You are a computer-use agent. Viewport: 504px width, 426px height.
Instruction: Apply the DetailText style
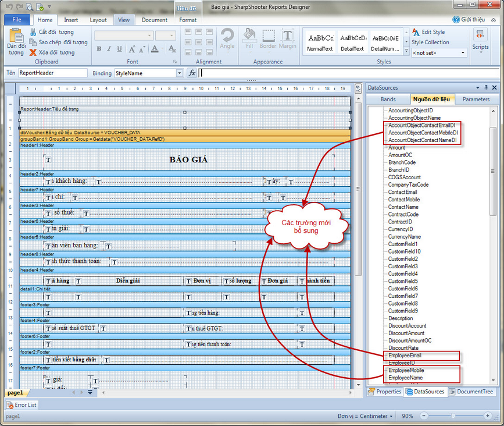pyautogui.click(x=353, y=43)
